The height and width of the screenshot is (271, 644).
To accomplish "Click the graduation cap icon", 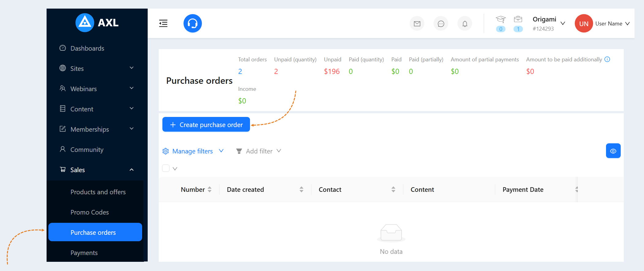I will (x=501, y=20).
